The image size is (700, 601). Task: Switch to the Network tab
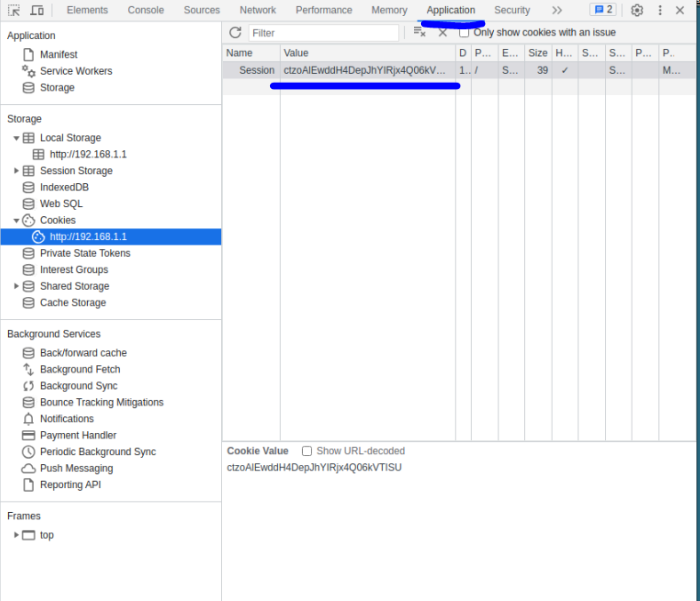coord(258,10)
